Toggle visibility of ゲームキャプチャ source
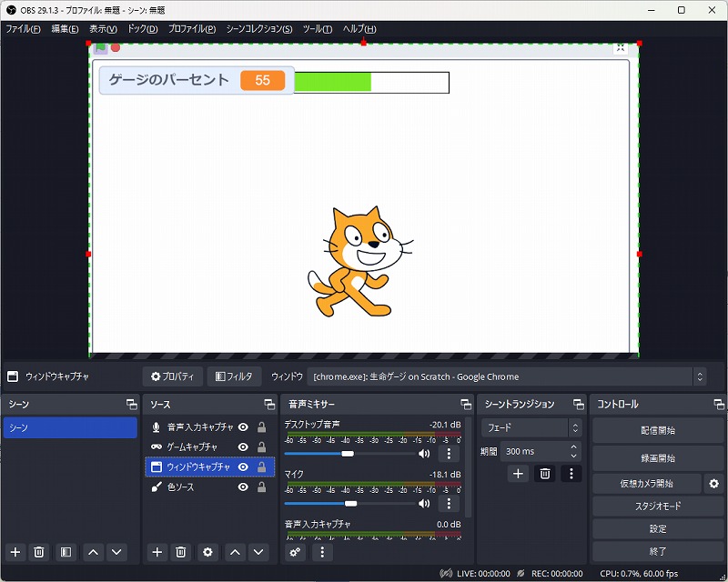Image resolution: width=728 pixels, height=582 pixels. pos(243,447)
